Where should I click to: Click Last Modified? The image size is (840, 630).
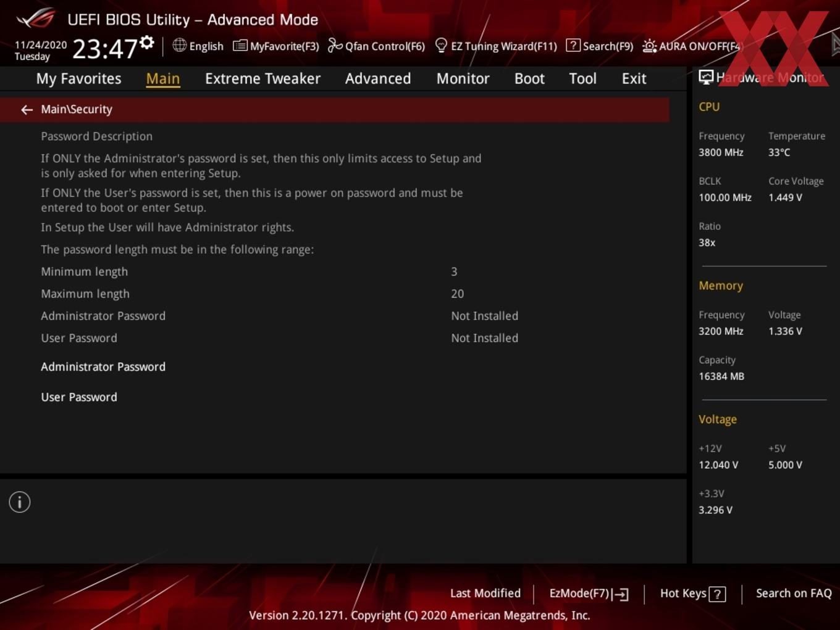point(485,594)
